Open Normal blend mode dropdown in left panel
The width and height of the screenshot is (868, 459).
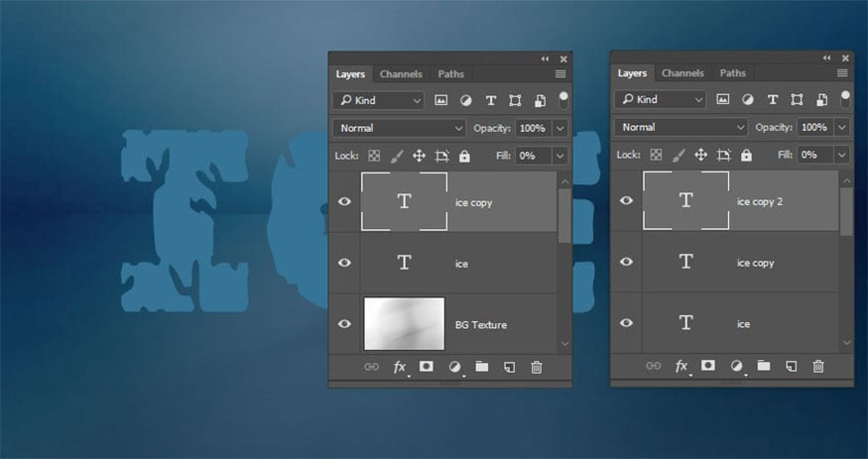[399, 128]
